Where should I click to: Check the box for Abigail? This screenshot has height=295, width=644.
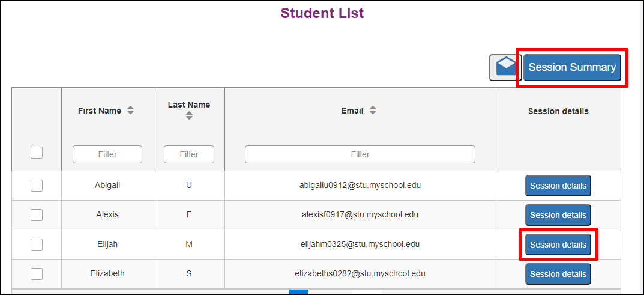click(37, 186)
